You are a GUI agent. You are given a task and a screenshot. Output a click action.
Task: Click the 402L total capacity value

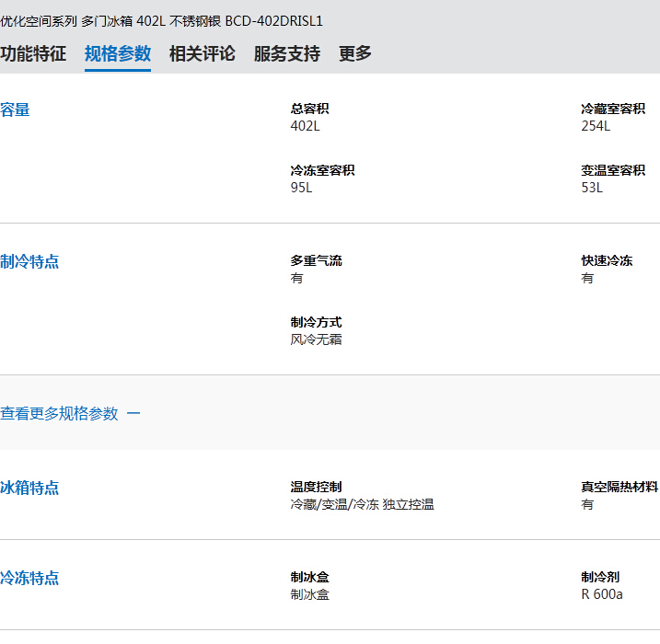(x=306, y=126)
